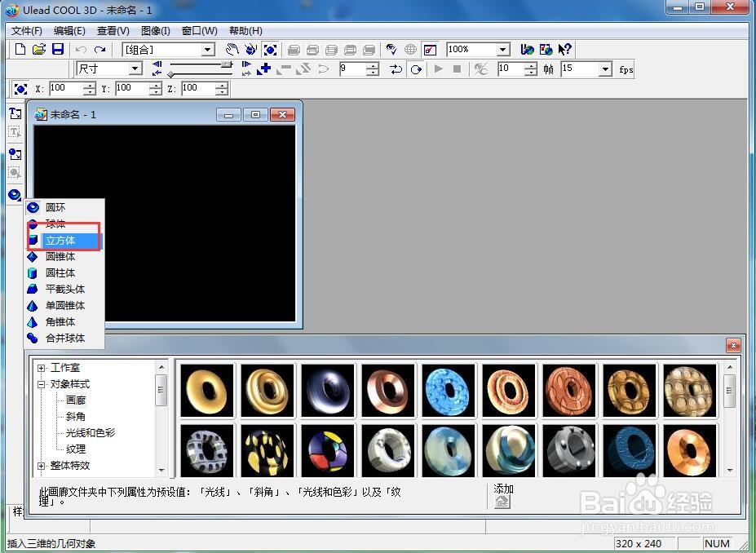This screenshot has height=553, width=756.
Task: Add a keyframe with the plus icon
Action: click(x=264, y=69)
